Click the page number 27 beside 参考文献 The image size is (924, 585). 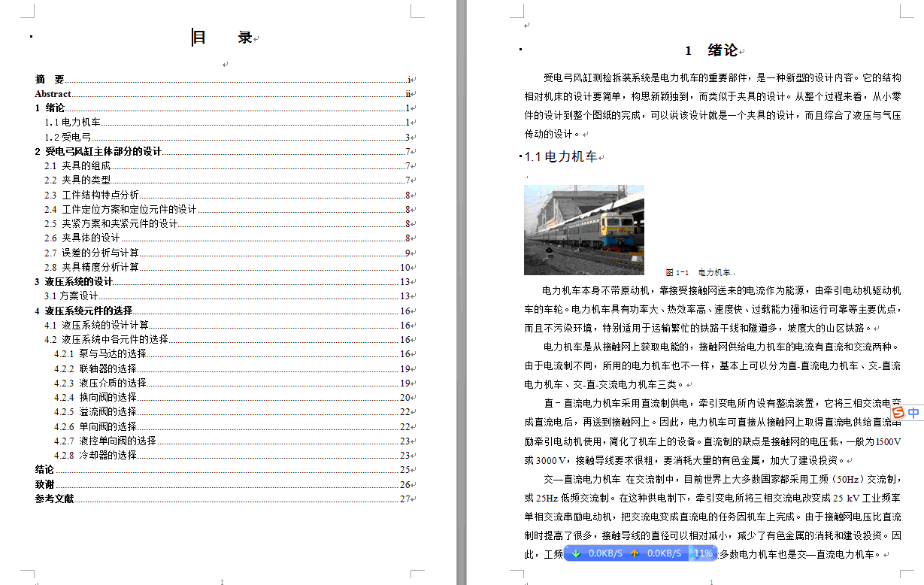(404, 499)
